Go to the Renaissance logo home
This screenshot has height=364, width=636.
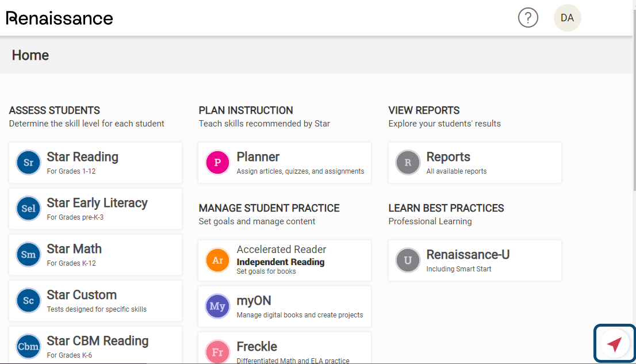[59, 18]
